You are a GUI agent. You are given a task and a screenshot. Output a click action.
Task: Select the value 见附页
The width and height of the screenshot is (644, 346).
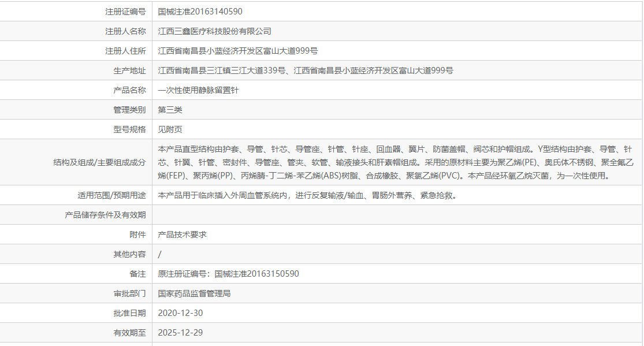click(170, 129)
